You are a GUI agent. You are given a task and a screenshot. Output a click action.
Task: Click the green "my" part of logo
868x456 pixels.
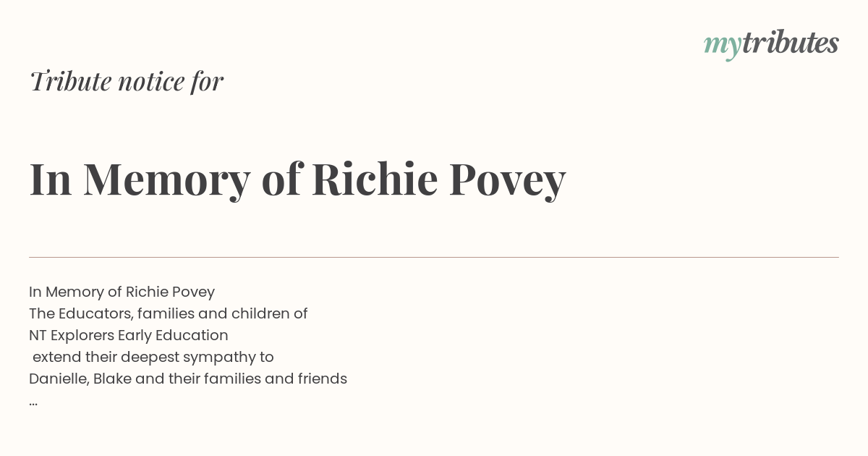click(723, 46)
